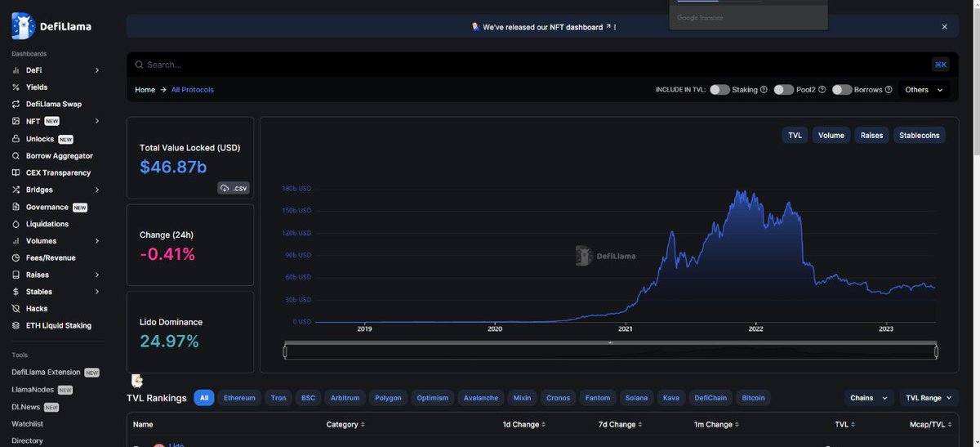Expand the Stables sidebar submenu

pos(97,292)
